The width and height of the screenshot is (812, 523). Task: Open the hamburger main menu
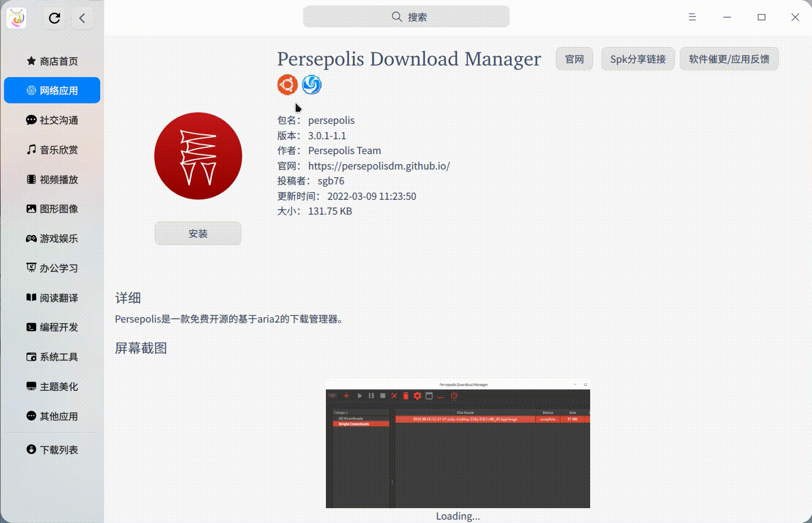coord(692,17)
